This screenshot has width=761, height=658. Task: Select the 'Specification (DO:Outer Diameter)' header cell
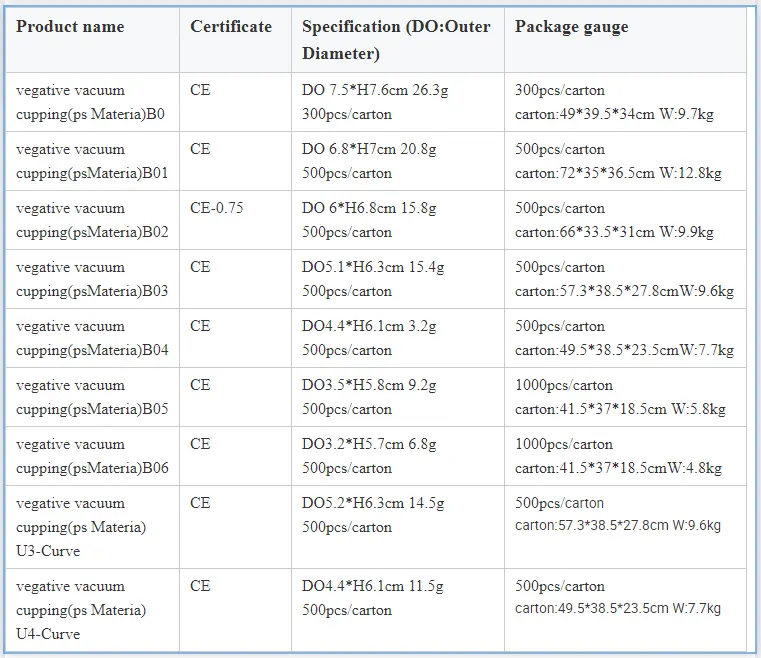(397, 40)
